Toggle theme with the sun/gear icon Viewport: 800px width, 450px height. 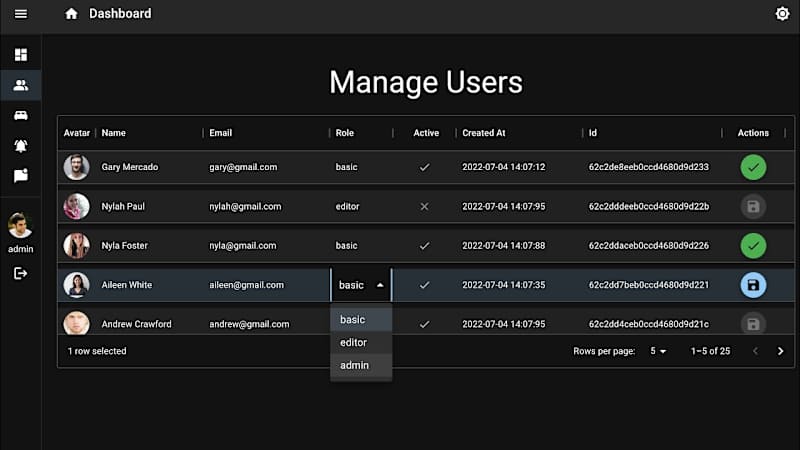(782, 14)
